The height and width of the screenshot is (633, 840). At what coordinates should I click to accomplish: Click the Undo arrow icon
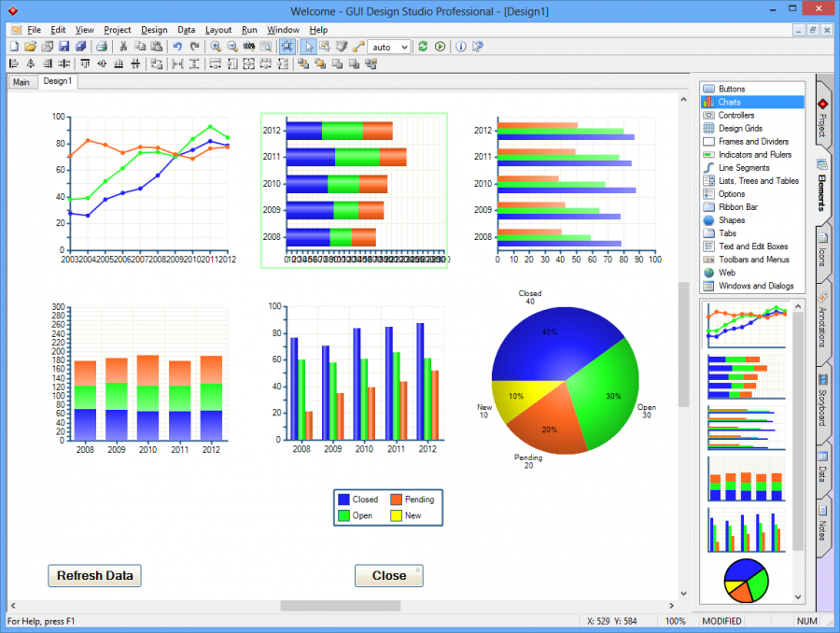pos(178,47)
